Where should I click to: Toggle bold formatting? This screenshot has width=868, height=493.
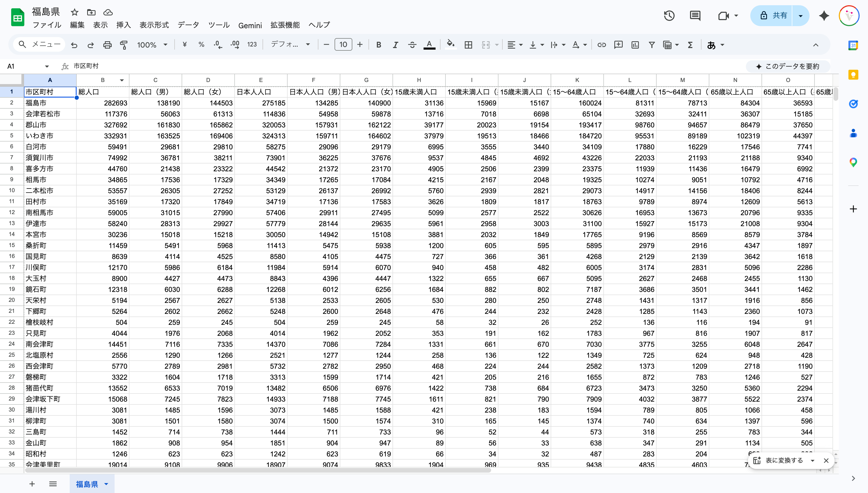379,45
